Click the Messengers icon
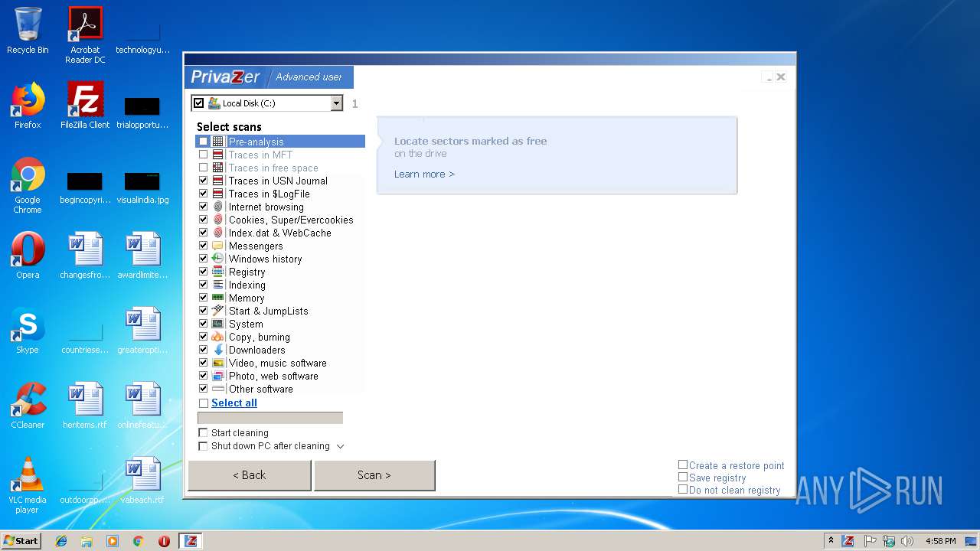Viewport: 980px width, 551px height. pyautogui.click(x=218, y=246)
